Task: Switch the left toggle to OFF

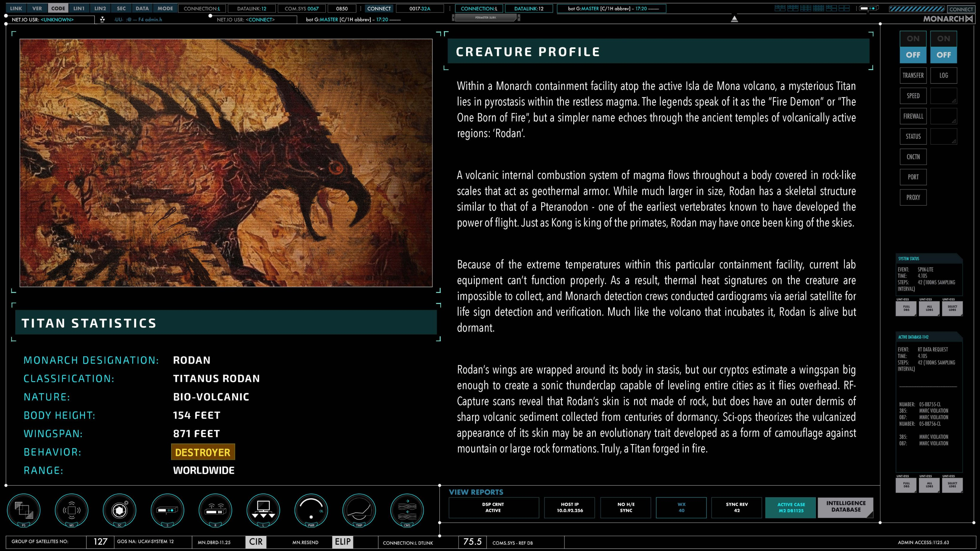Action: click(913, 55)
